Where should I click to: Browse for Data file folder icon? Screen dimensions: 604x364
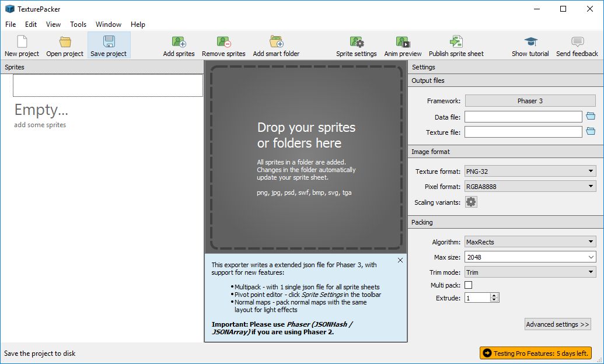590,116
